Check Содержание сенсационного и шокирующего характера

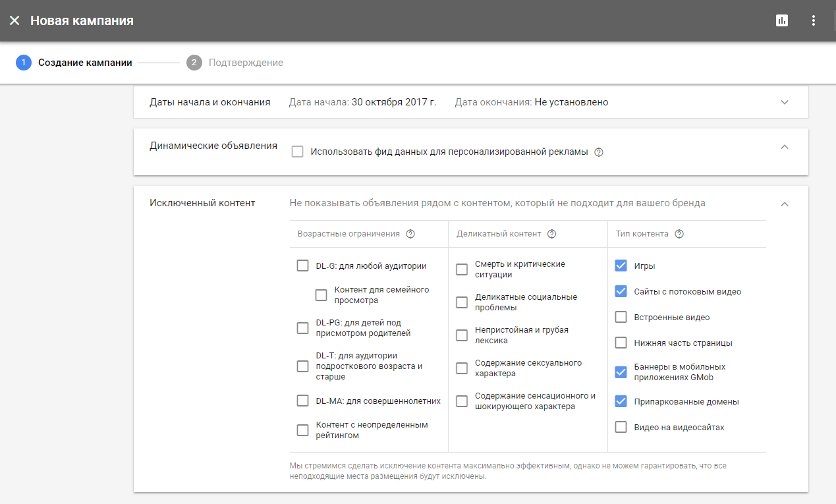(x=462, y=401)
